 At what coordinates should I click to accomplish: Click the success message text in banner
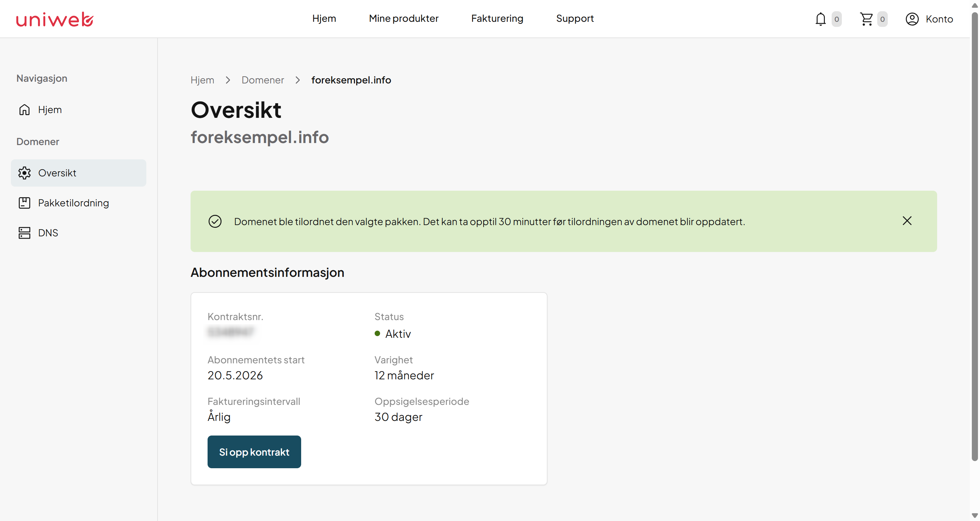[x=490, y=221]
